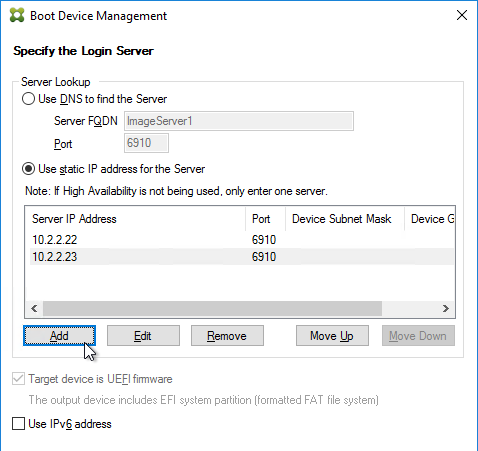Edit the selected server entry
Viewport: 478px width, 451px height.
(x=143, y=336)
